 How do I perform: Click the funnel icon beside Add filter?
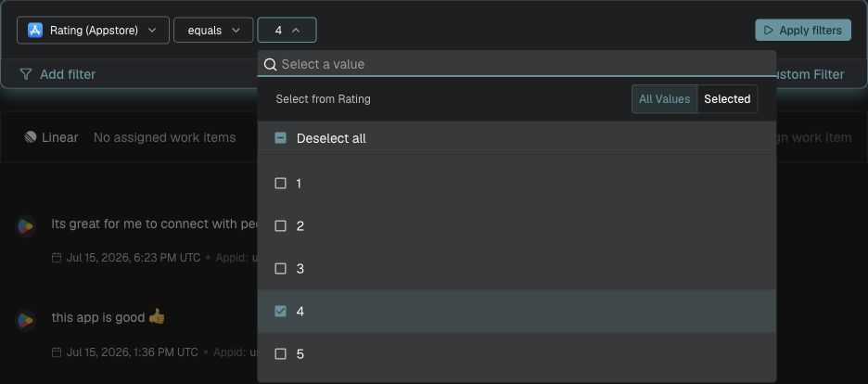(x=25, y=74)
